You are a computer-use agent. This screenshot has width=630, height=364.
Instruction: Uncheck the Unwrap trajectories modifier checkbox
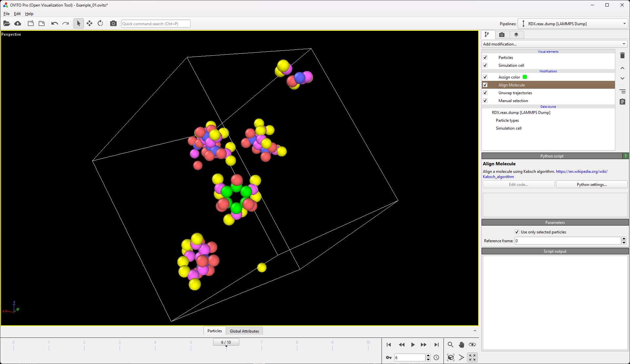(x=485, y=93)
